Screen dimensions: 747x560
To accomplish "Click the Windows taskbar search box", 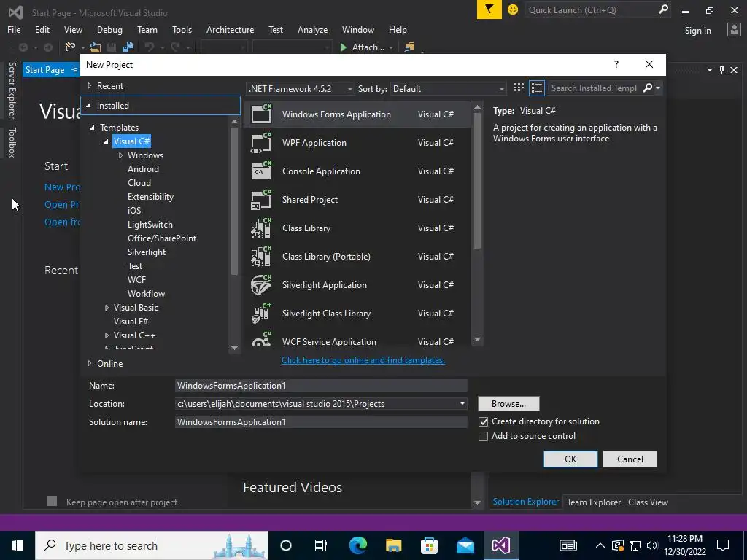I will [x=152, y=545].
